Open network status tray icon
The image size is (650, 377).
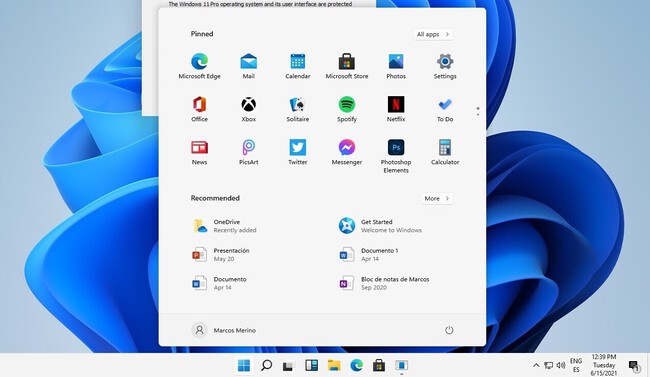(x=548, y=365)
